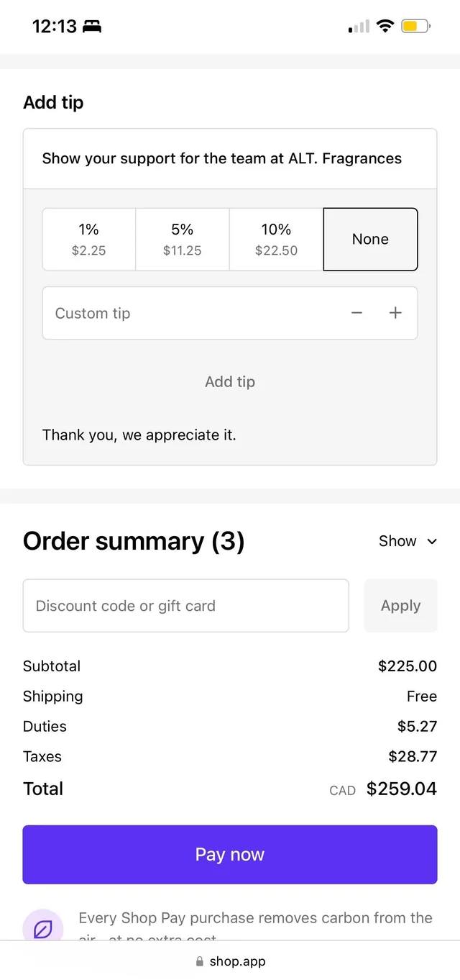Screen dimensions: 460x980
Task: Open the Order summary (3) heading
Action: pos(134,541)
